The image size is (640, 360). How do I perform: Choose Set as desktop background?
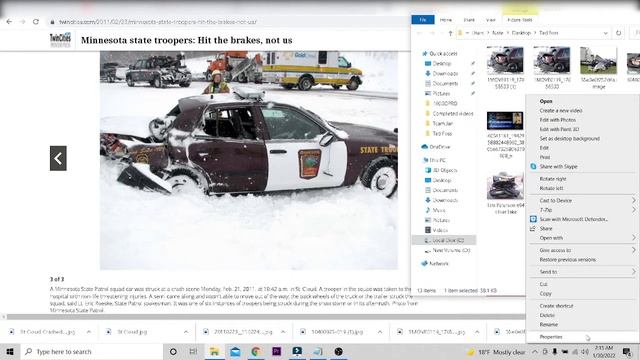(x=569, y=139)
